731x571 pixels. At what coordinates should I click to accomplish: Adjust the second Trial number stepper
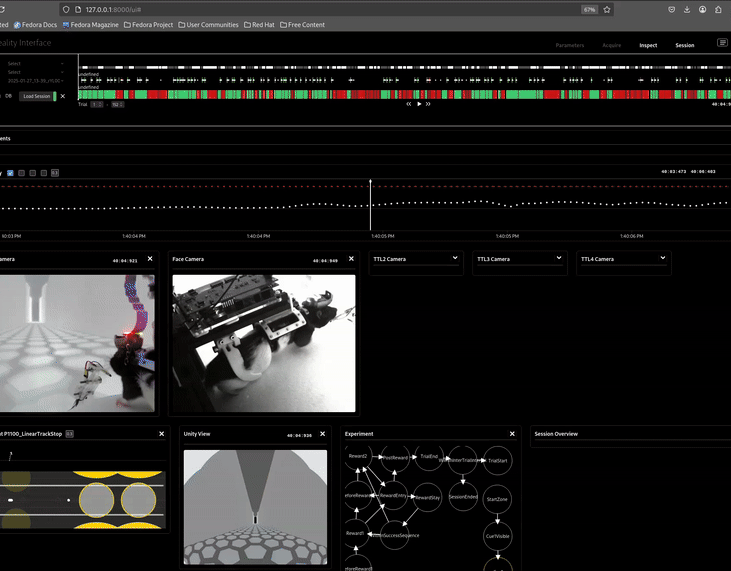[x=117, y=104]
